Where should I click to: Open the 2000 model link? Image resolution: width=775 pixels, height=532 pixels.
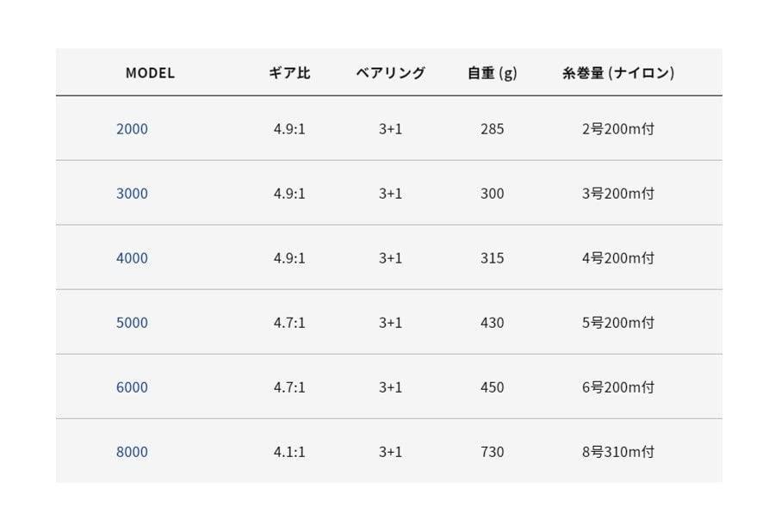(x=132, y=129)
